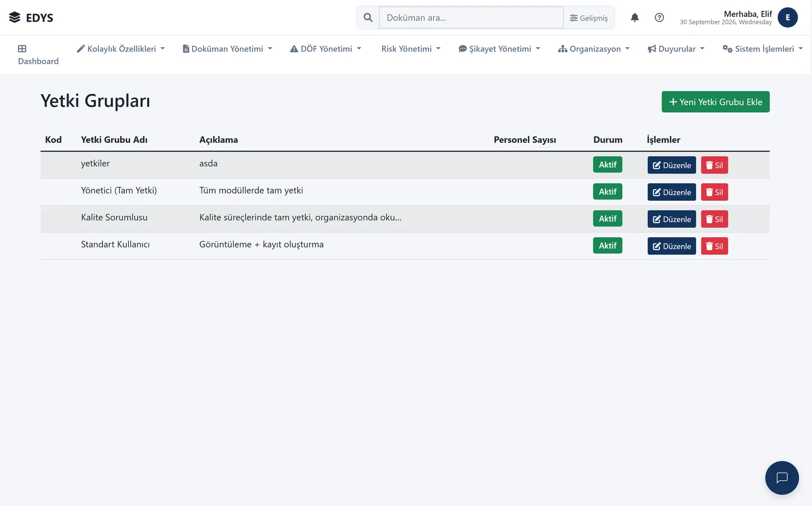Image resolution: width=812 pixels, height=506 pixels.
Task: Expand Risk Yönetimi dropdown
Action: (411, 49)
